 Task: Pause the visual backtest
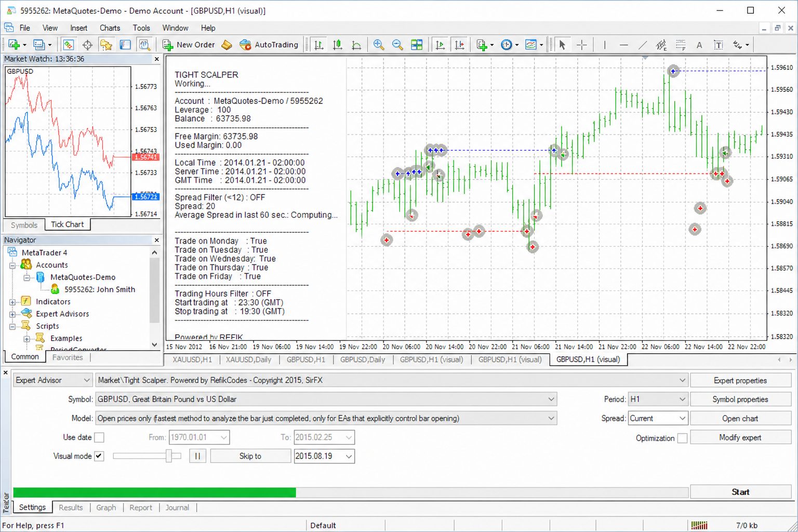197,456
